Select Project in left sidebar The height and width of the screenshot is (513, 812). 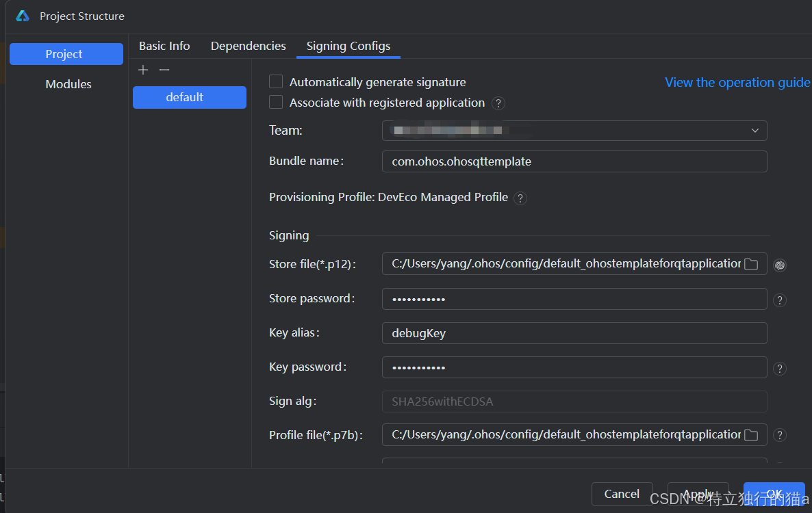pyautogui.click(x=66, y=54)
